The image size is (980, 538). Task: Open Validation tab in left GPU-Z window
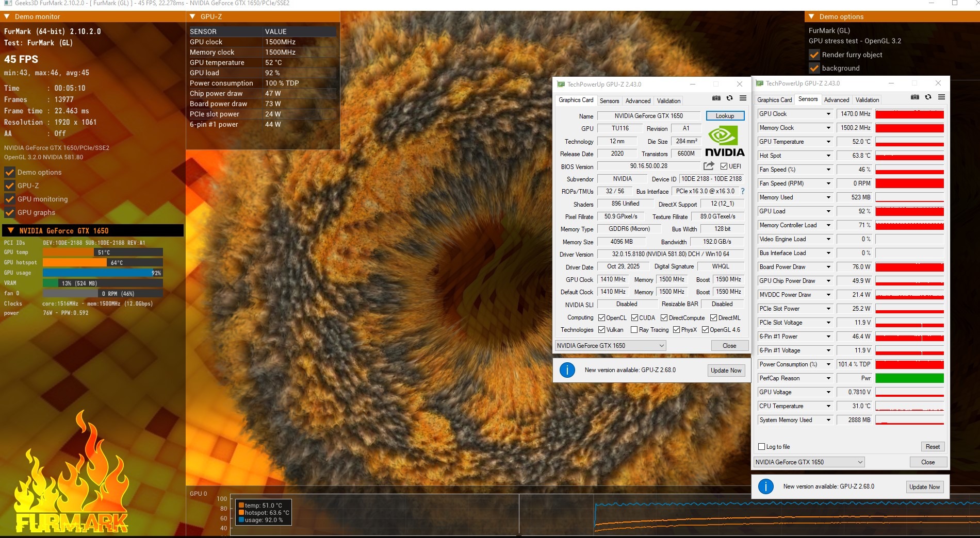click(668, 101)
